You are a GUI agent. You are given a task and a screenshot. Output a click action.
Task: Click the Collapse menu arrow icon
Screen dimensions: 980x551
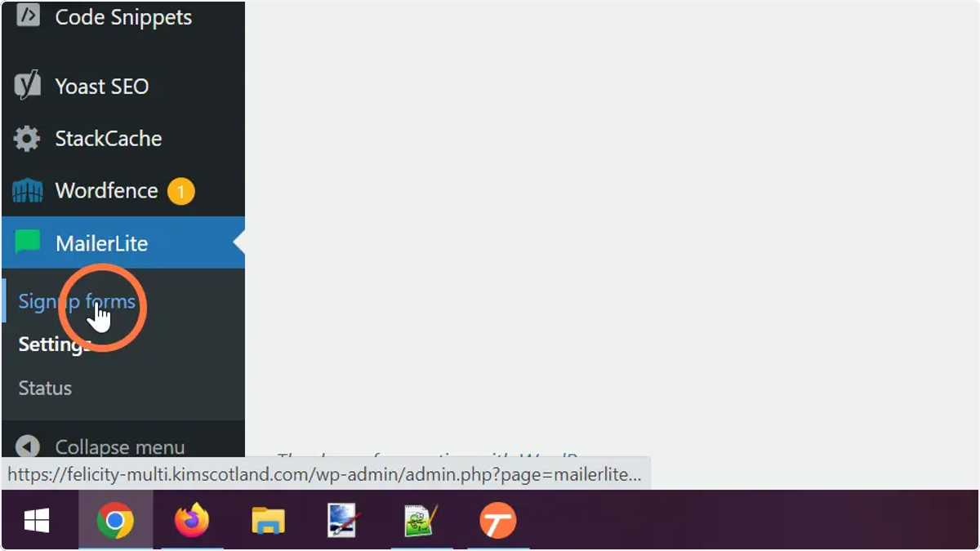click(27, 447)
